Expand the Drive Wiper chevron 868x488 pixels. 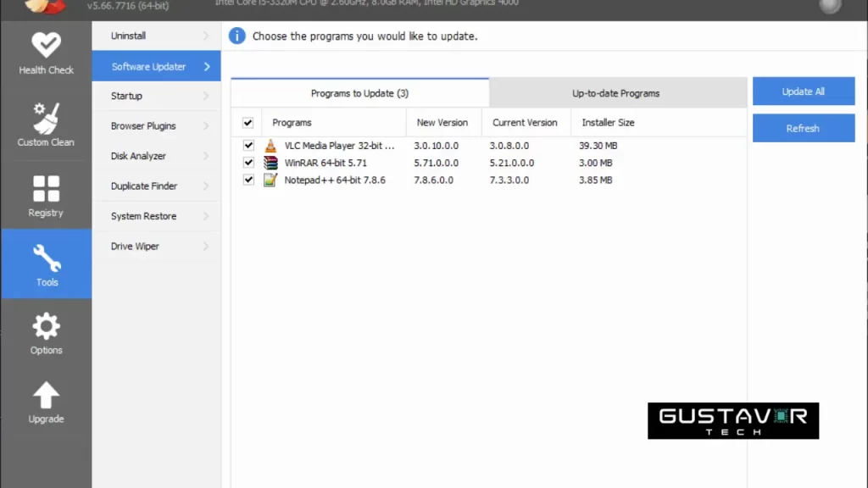coord(206,247)
